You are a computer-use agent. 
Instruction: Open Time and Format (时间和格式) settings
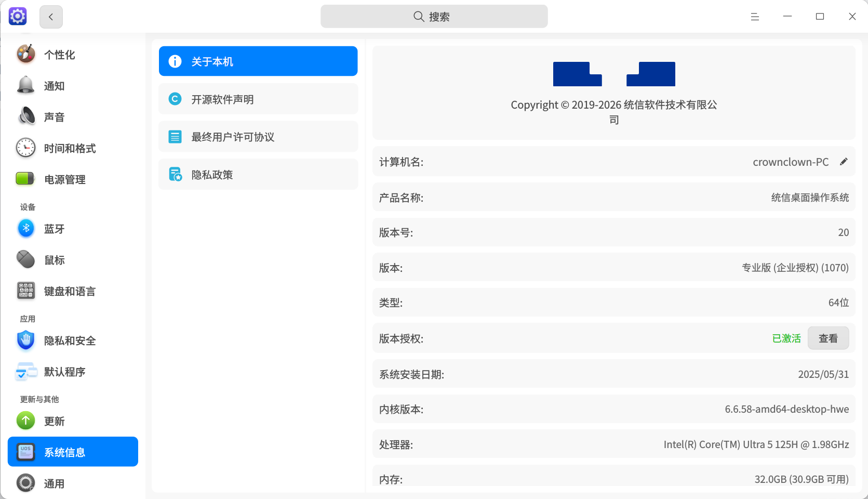tap(73, 148)
